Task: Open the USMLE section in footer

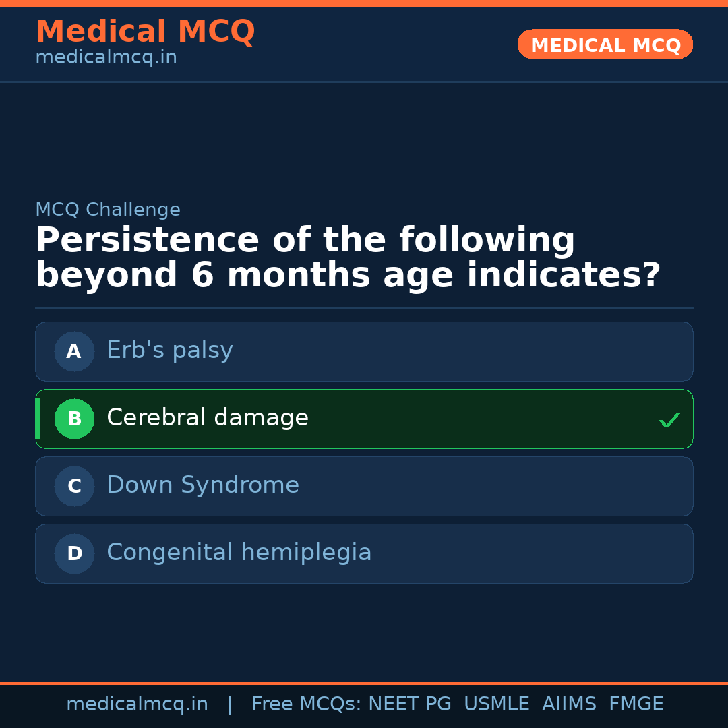Action: (x=497, y=703)
